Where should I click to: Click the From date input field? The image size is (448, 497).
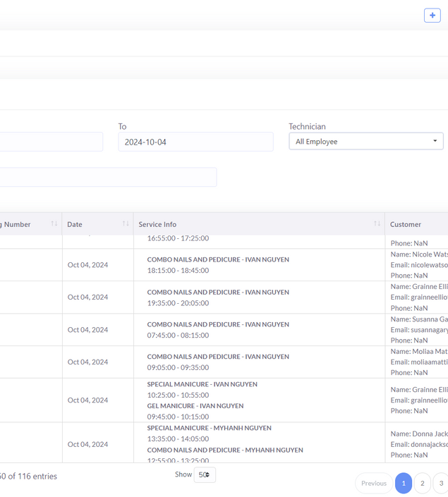(x=51, y=142)
